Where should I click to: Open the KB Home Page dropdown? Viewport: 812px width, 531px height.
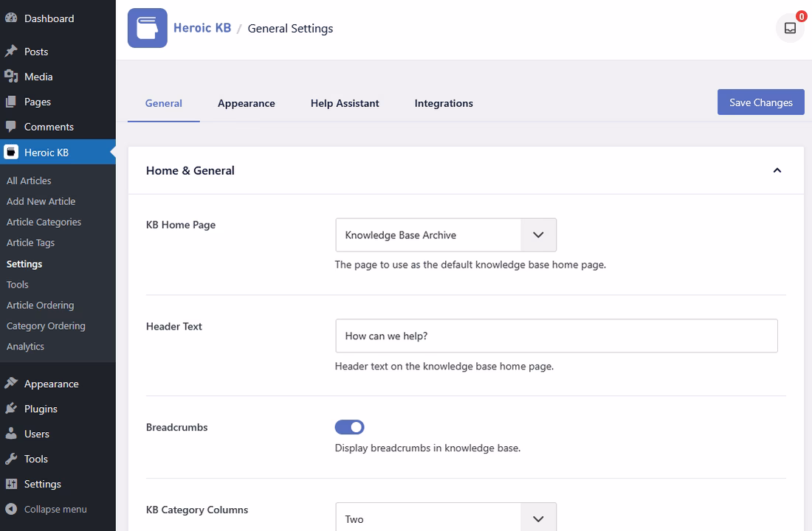(446, 235)
